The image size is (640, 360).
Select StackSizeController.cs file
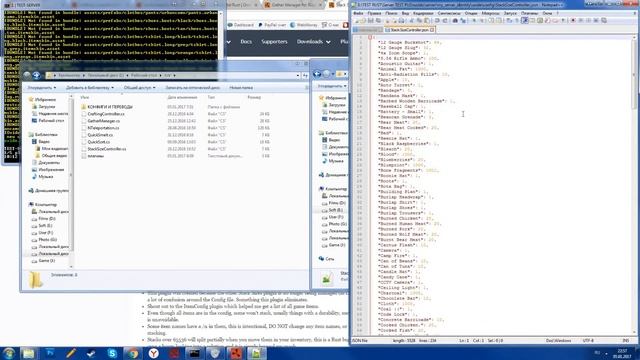point(107,149)
